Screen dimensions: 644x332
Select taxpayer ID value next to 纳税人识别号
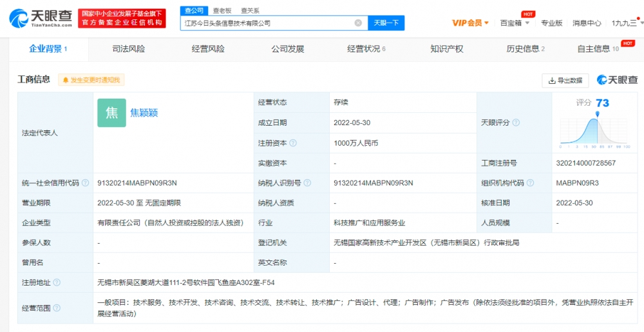click(x=374, y=183)
